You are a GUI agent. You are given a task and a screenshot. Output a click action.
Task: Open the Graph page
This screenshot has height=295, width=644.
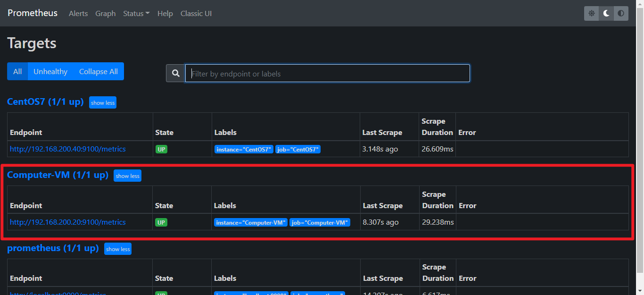pos(106,14)
